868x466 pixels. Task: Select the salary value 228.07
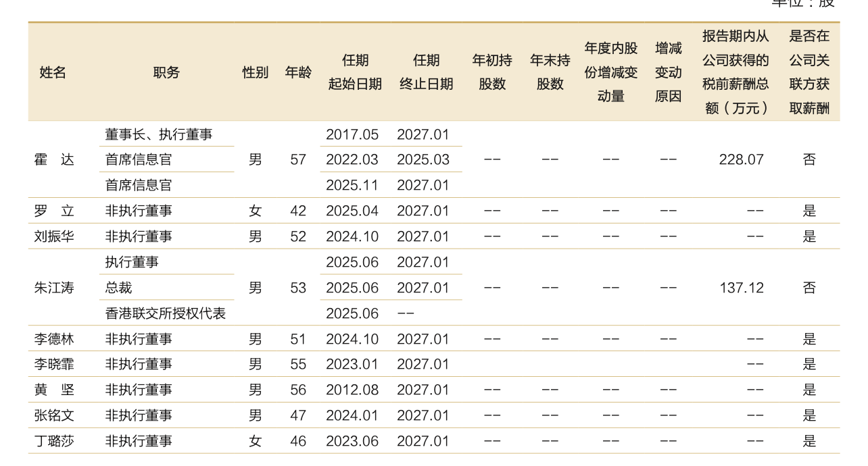pos(741,160)
